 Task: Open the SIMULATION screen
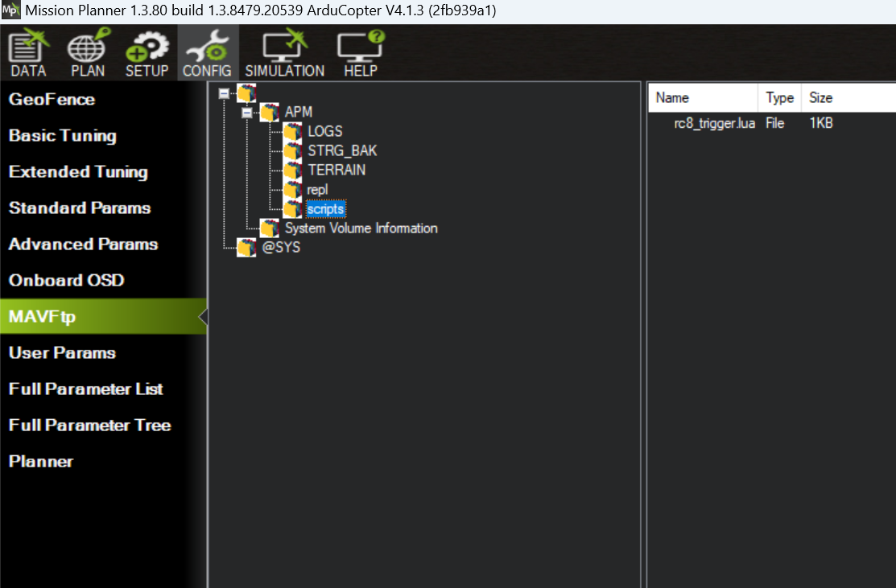(284, 53)
